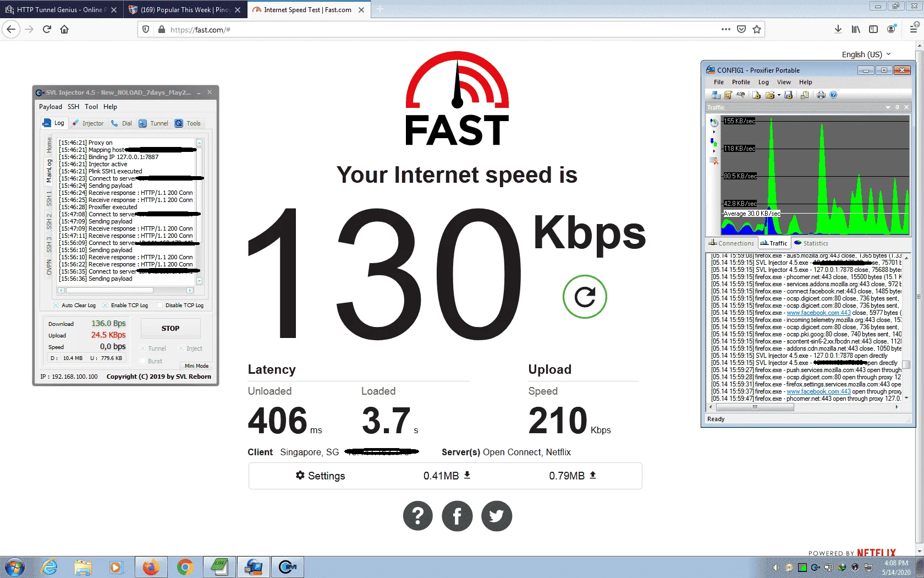The height and width of the screenshot is (578, 924).
Task: Share result on Twitter
Action: (497, 516)
